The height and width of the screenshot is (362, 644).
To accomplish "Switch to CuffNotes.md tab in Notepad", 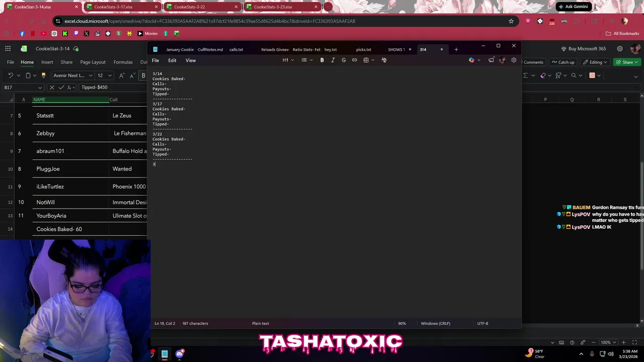I will (210, 49).
